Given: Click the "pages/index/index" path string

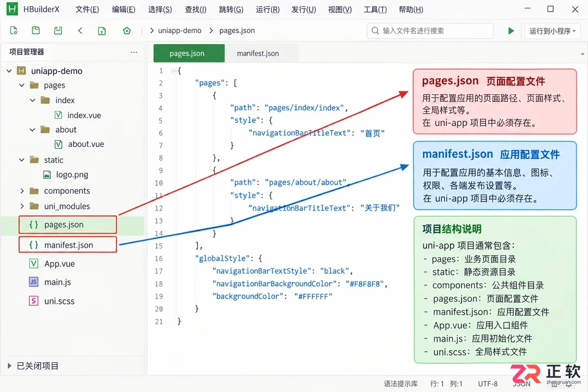Looking at the screenshot, I should [x=304, y=108].
